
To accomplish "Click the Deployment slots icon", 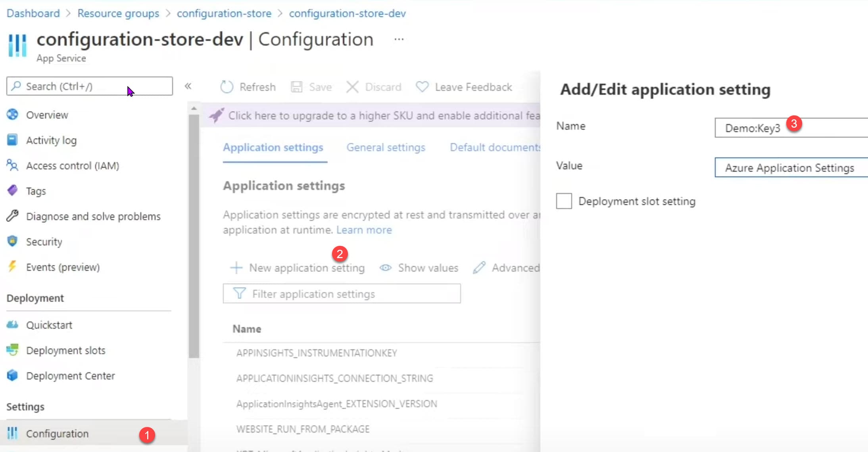I will (x=12, y=350).
